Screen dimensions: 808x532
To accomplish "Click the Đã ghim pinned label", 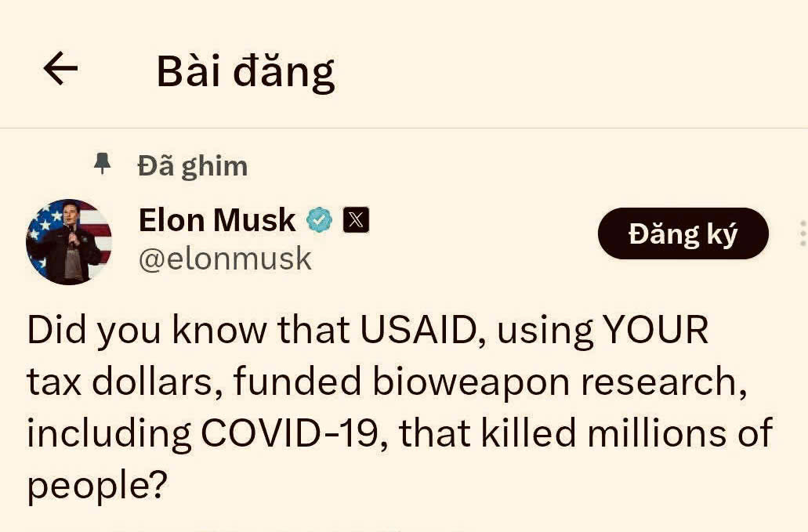I will (x=192, y=165).
